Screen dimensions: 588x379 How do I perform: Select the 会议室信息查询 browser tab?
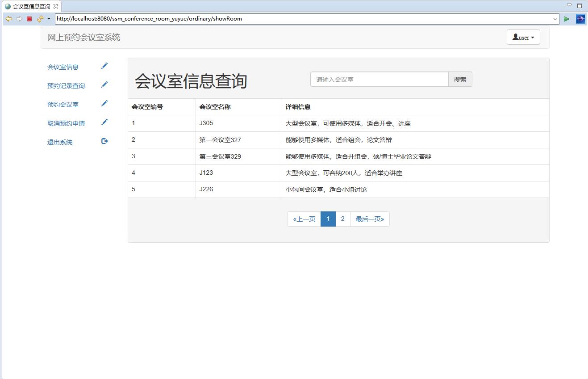pos(29,7)
